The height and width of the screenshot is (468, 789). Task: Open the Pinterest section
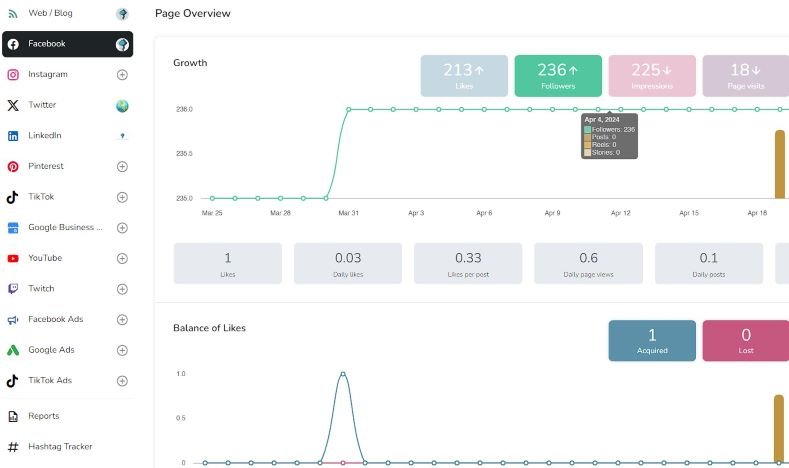(x=67, y=167)
